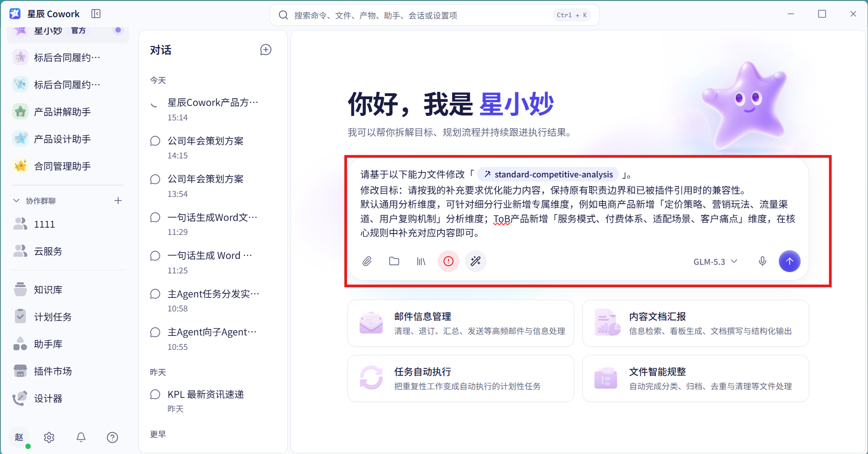Add a new 协作群聊 with plus icon

118,201
